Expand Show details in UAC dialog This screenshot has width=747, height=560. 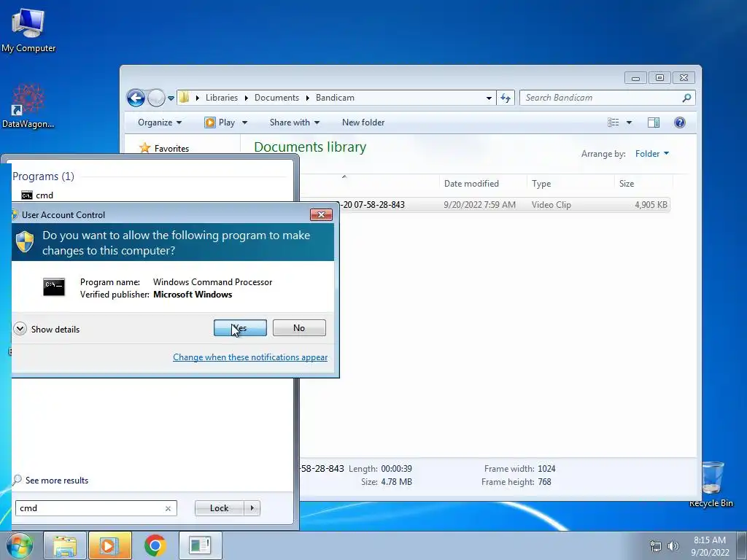(47, 329)
